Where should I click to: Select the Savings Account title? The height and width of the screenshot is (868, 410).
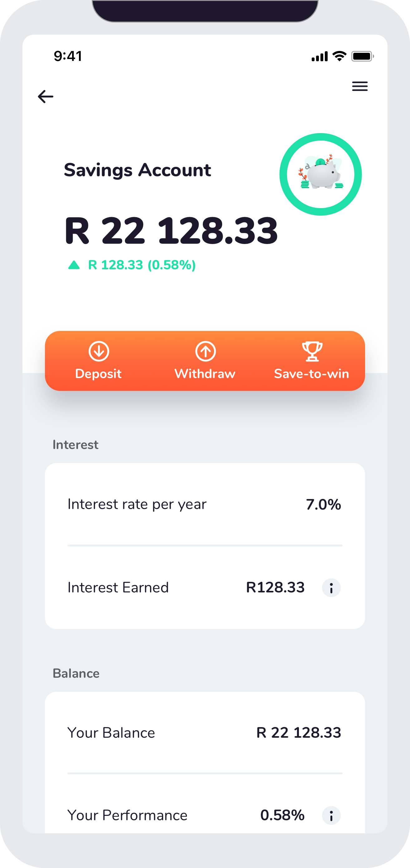(137, 170)
